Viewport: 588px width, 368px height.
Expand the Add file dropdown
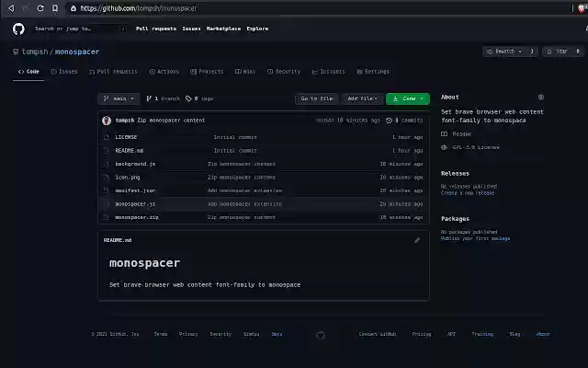click(x=362, y=98)
